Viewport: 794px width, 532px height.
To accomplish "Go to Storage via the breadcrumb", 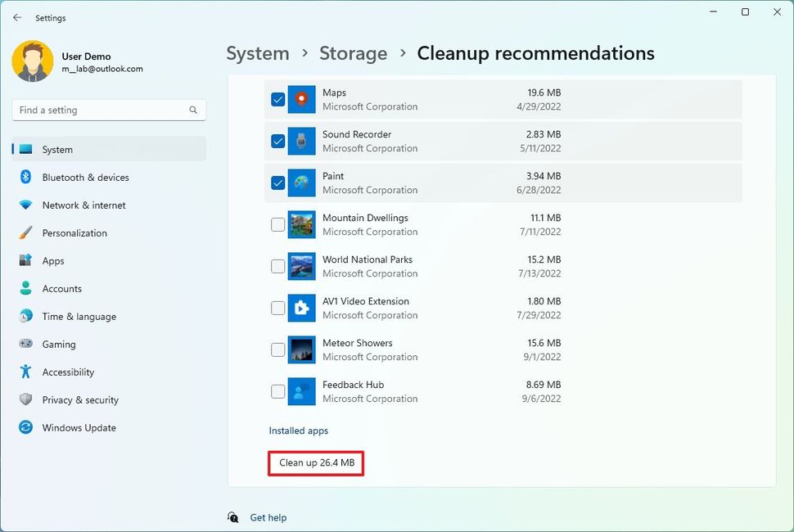I will click(353, 53).
